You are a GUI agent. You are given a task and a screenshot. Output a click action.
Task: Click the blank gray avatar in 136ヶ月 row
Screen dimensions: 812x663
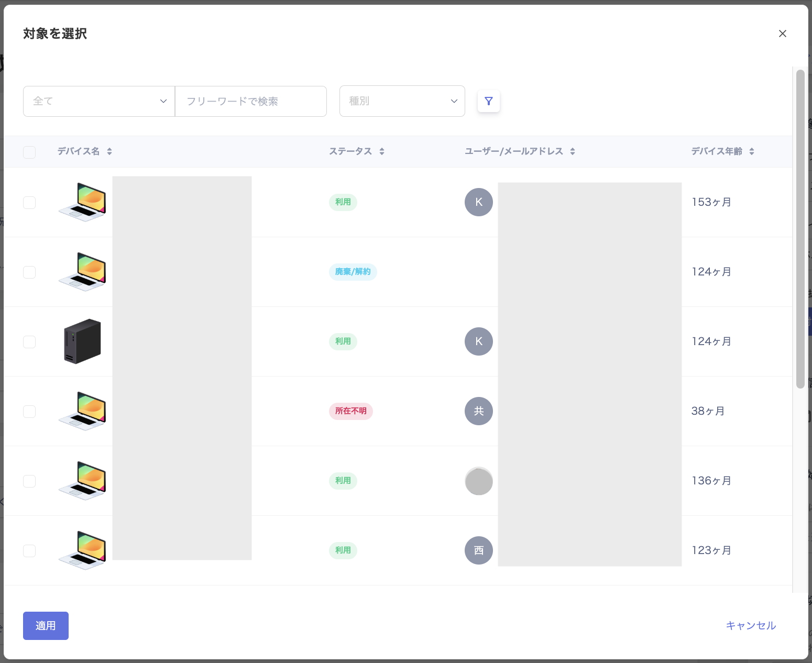[x=479, y=481]
